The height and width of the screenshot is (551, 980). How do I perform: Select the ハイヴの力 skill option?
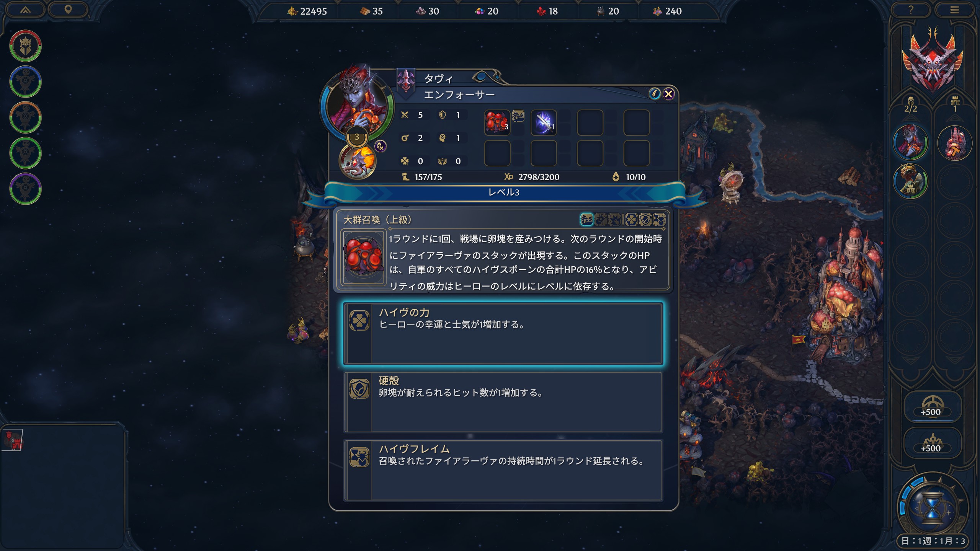coord(503,333)
